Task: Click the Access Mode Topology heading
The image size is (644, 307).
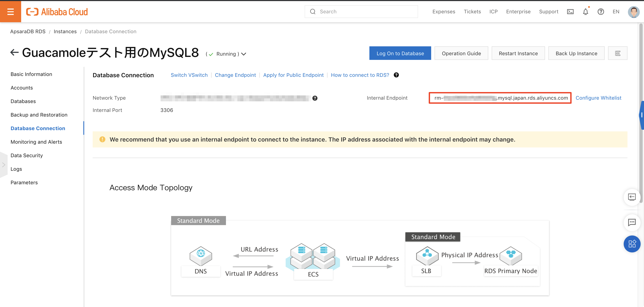Action: pyautogui.click(x=151, y=187)
